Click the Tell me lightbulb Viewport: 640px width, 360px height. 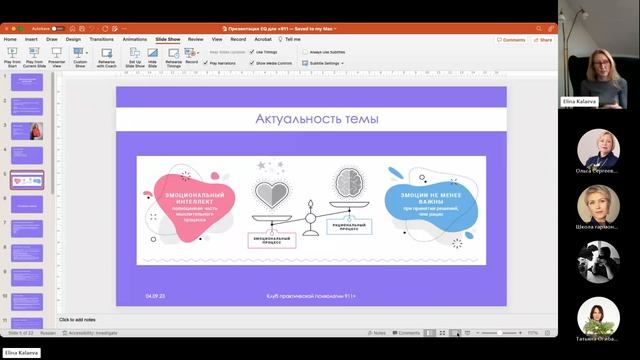tap(280, 39)
